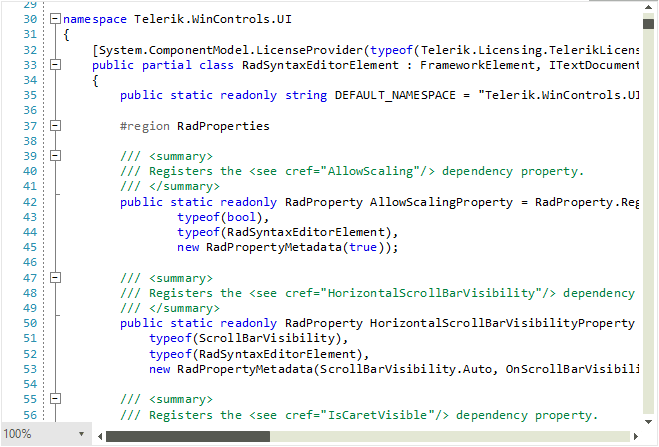Click the vertical scrollbar thumb

648,24
